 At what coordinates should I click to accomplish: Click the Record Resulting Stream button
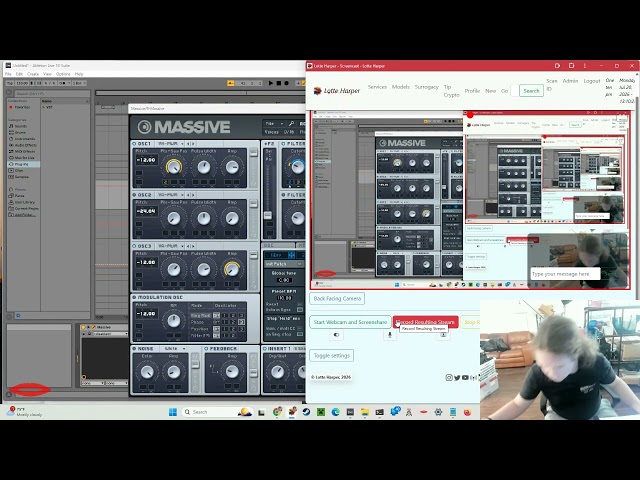425,322
